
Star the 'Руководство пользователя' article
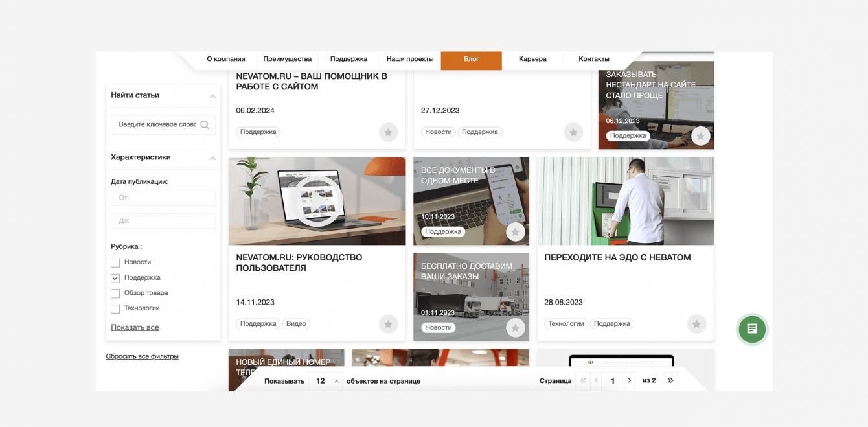tap(388, 324)
